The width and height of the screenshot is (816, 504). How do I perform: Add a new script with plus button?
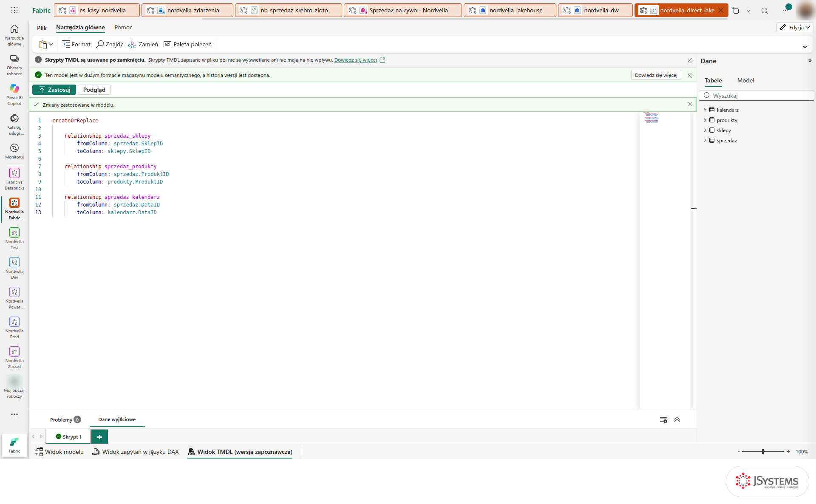99,436
